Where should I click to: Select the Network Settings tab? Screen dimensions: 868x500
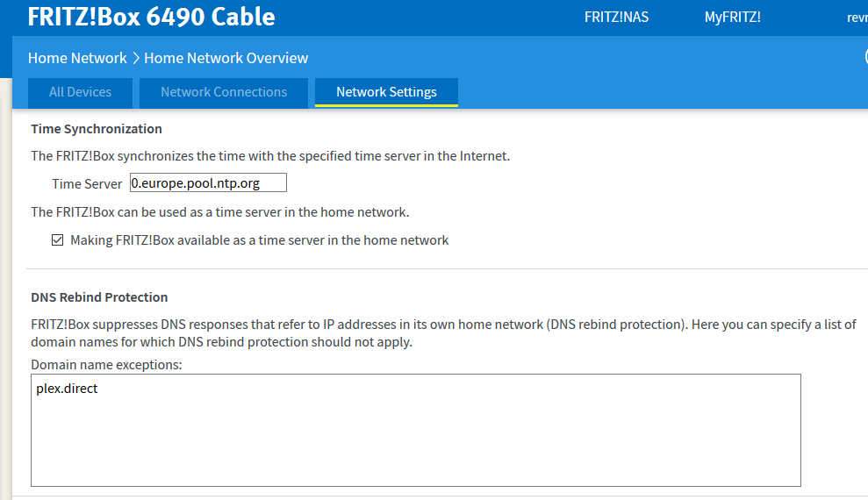pos(386,92)
